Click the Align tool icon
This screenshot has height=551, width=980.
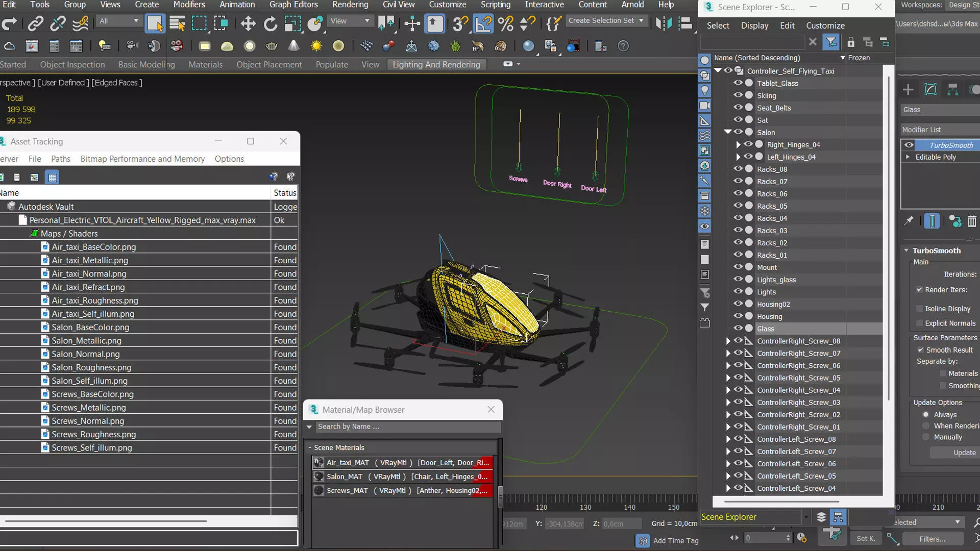pos(685,23)
